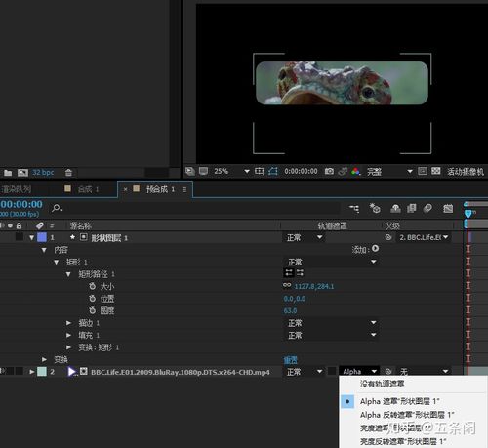Collapse the 矩形路径 1 group triangle
This screenshot has width=488, height=448.
pos(68,274)
